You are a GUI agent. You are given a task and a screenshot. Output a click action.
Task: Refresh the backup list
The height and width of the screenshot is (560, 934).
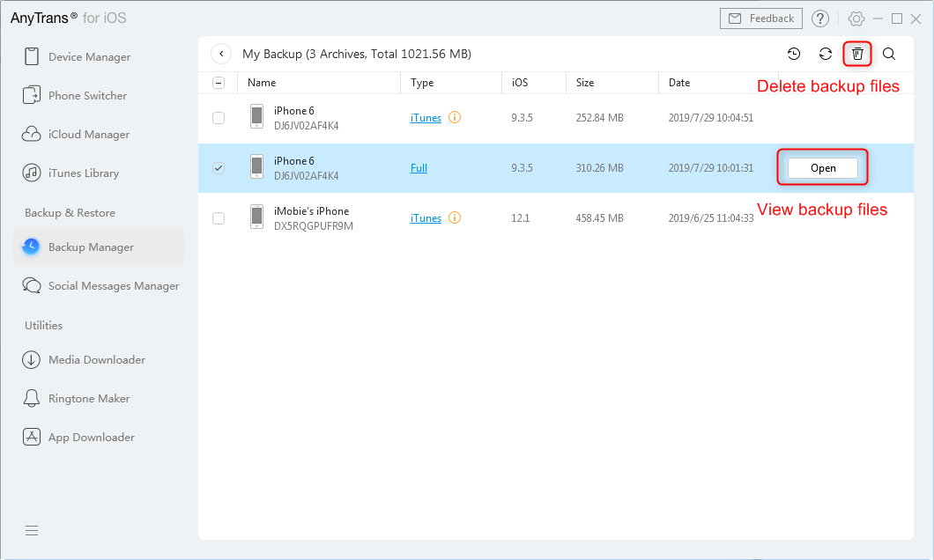[825, 55]
